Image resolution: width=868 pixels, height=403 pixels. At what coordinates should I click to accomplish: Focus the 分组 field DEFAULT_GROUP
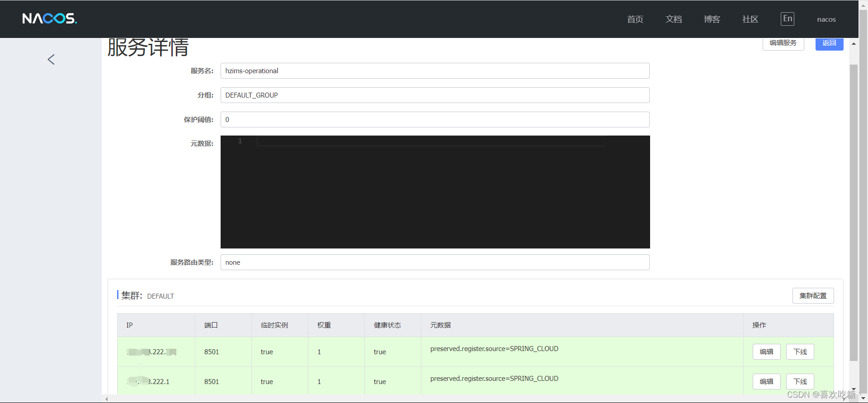435,95
